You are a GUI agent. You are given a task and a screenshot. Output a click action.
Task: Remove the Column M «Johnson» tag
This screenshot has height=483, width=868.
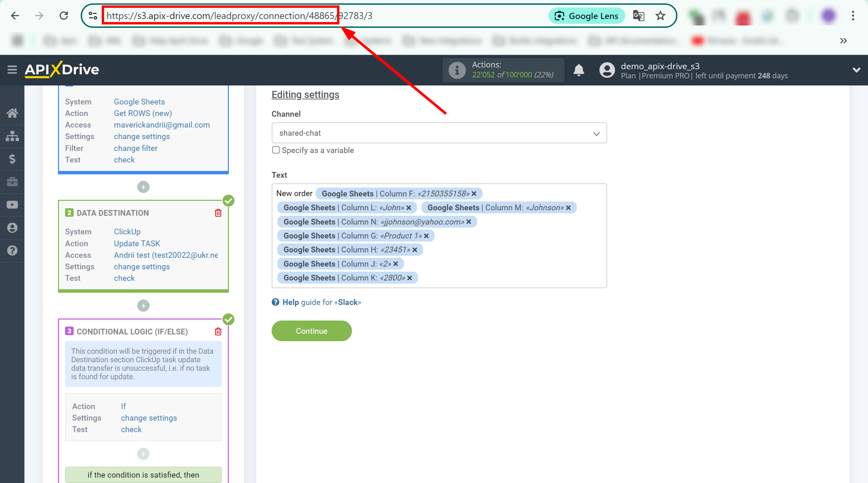tap(568, 208)
